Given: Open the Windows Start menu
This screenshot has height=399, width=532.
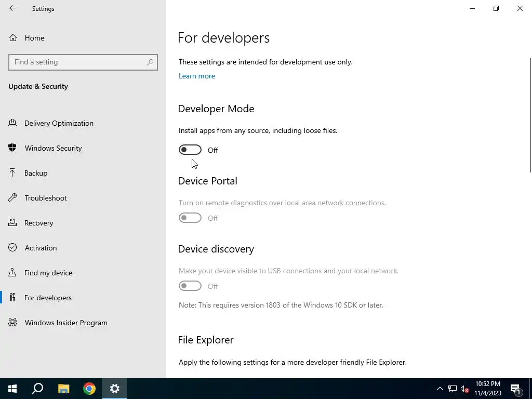Looking at the screenshot, I should (12, 389).
